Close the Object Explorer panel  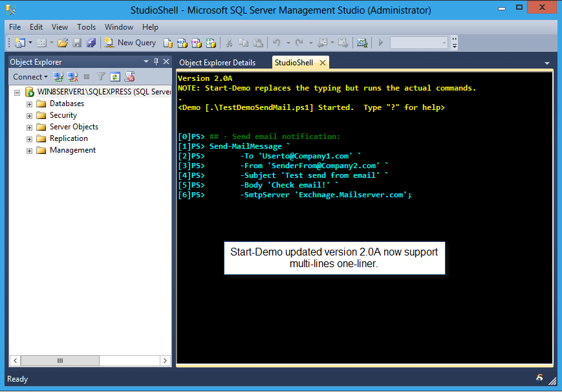[166, 61]
